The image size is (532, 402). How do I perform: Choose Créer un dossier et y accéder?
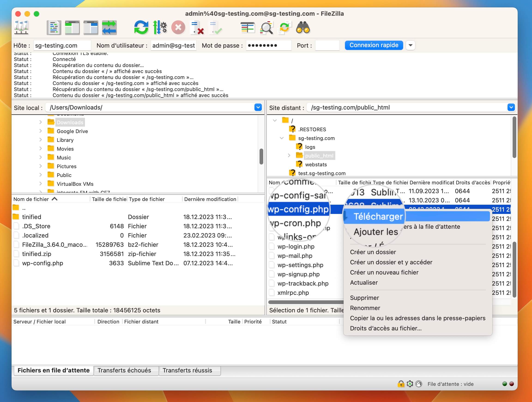[x=391, y=262]
